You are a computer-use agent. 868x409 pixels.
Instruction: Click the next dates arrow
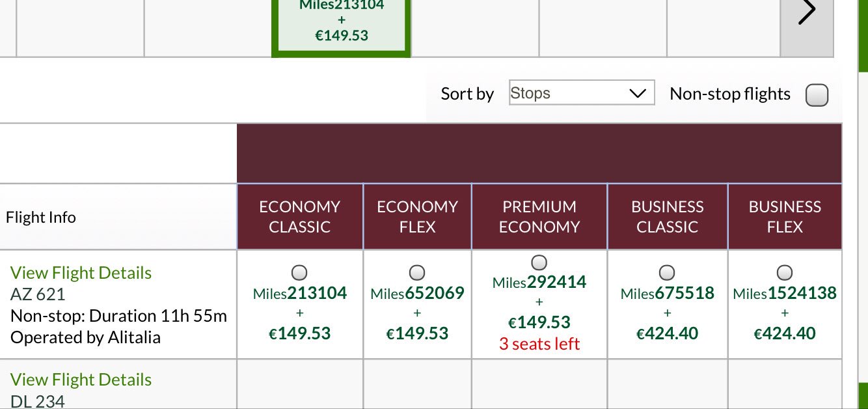(806, 13)
